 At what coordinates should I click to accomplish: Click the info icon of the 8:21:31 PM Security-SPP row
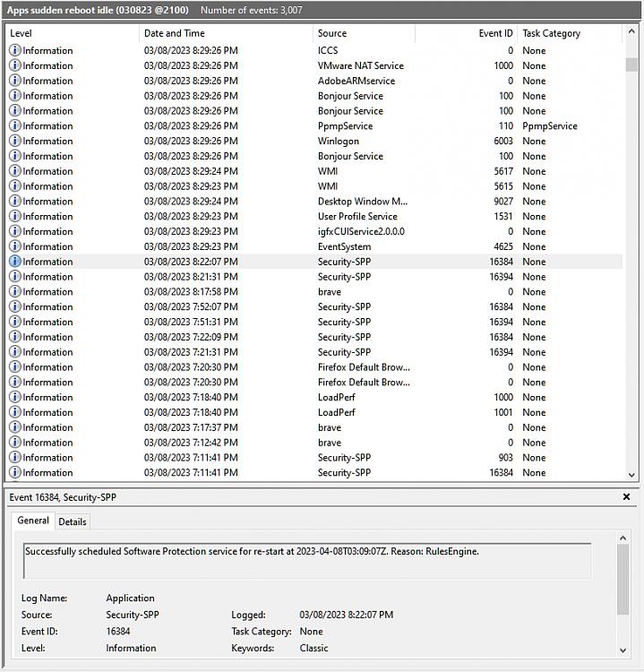pos(15,277)
